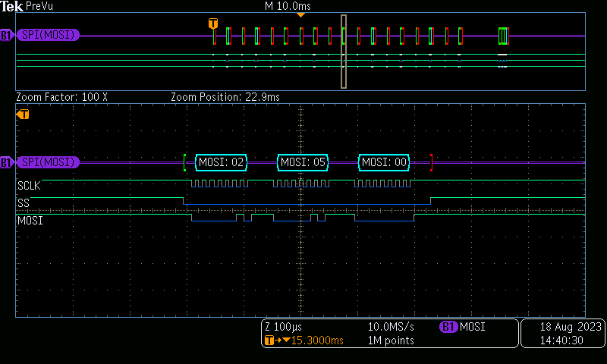This screenshot has height=364, width=607.
Task: Click the Tek logo
Action: click(11, 6)
